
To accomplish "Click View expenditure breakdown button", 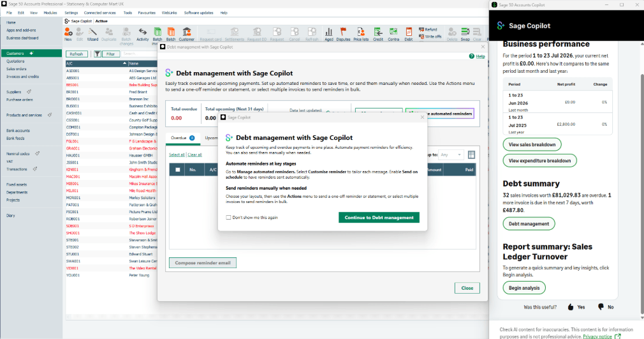I will pyautogui.click(x=539, y=160).
